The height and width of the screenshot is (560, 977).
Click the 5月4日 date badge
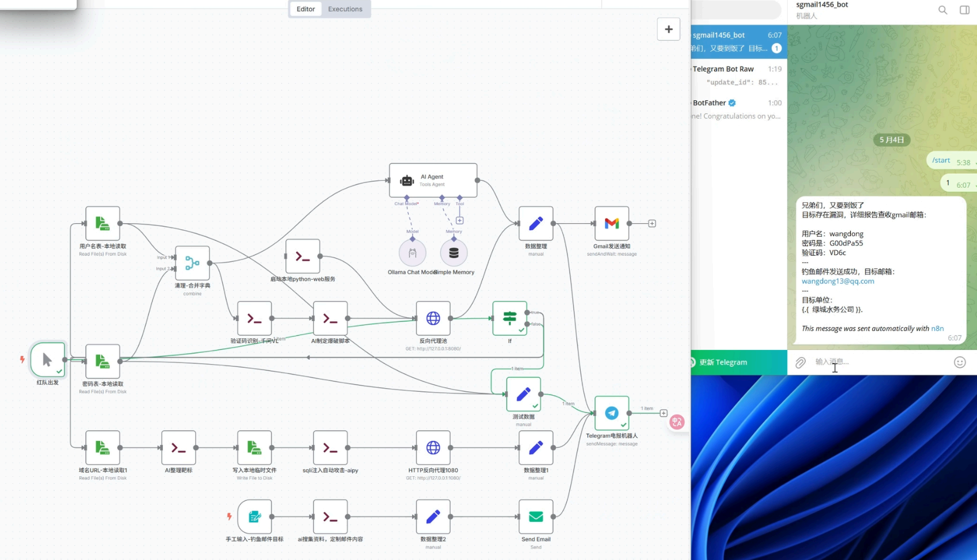click(892, 140)
